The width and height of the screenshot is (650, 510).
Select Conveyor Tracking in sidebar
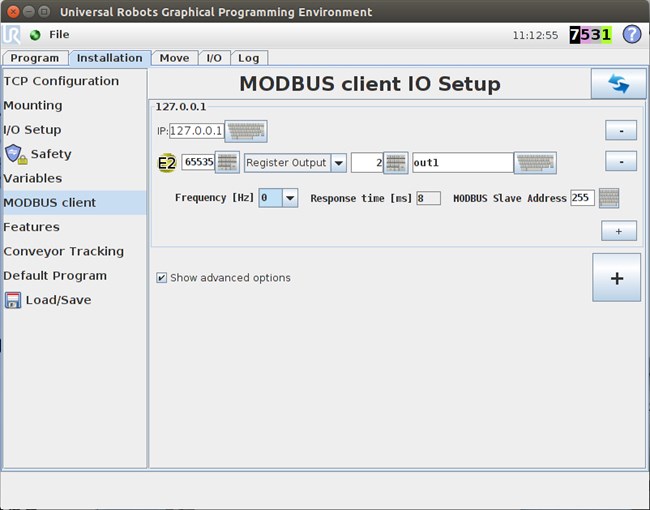(63, 251)
